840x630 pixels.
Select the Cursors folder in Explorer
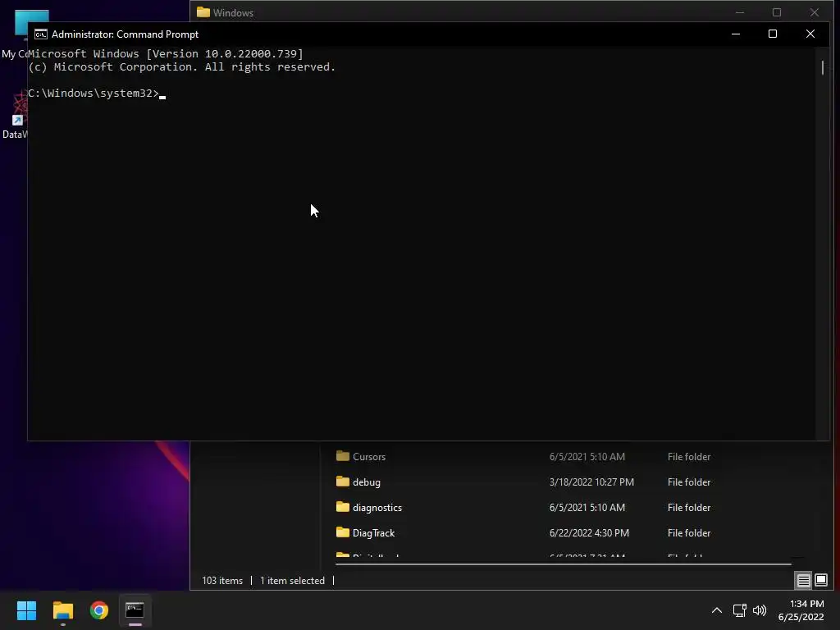[x=369, y=456]
